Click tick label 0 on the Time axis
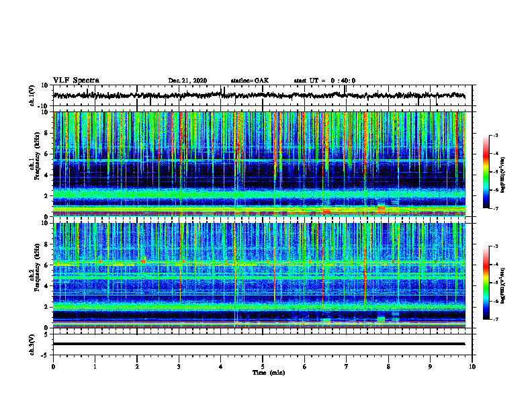The width and height of the screenshot is (532, 411). pos(53,367)
